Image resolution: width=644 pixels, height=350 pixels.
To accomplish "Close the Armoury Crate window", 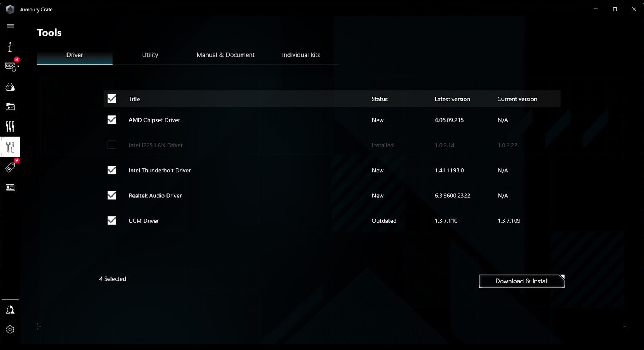I will [634, 9].
